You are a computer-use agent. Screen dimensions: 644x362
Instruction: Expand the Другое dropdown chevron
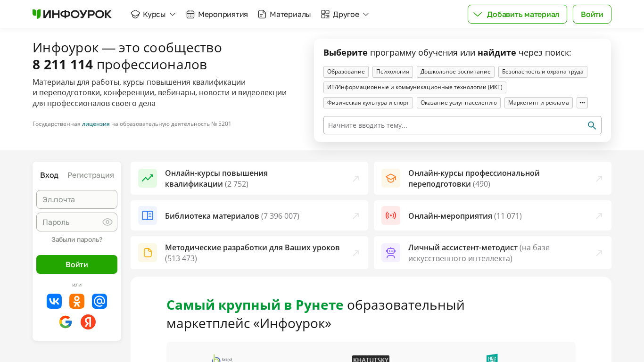(x=366, y=14)
